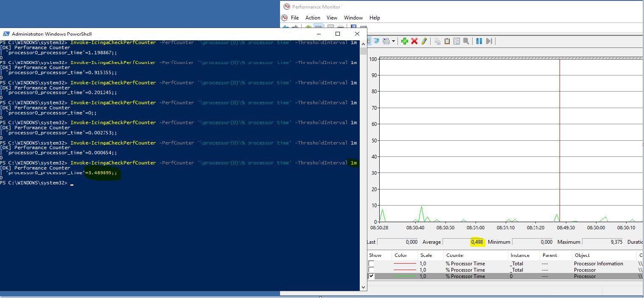This screenshot has width=644, height=298.
Task: Maximize the PowerShell window
Action: tap(338, 34)
